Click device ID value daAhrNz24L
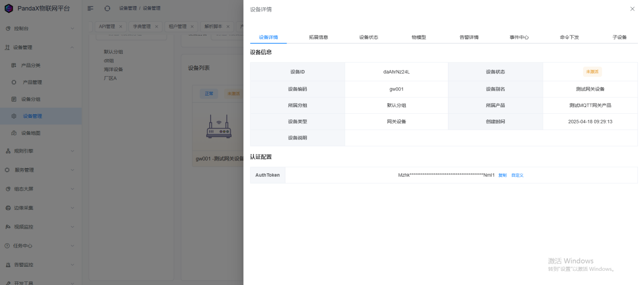Viewport: 644px width, 285px height. click(x=397, y=72)
